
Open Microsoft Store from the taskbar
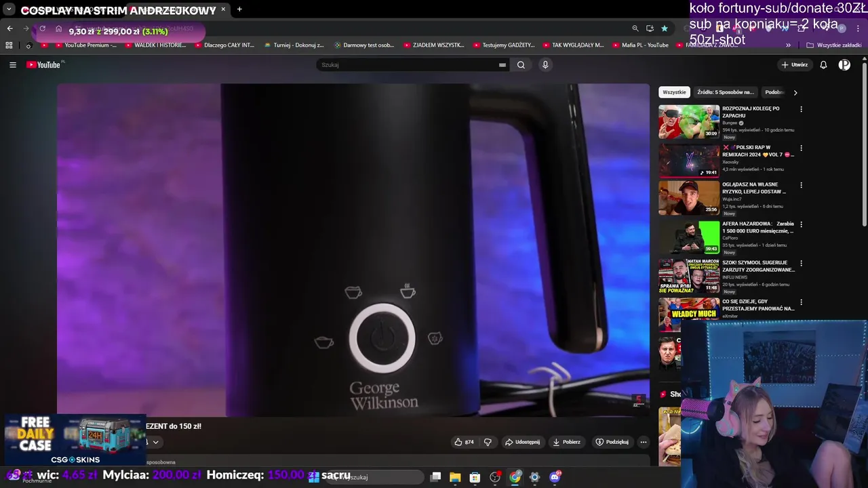475,477
